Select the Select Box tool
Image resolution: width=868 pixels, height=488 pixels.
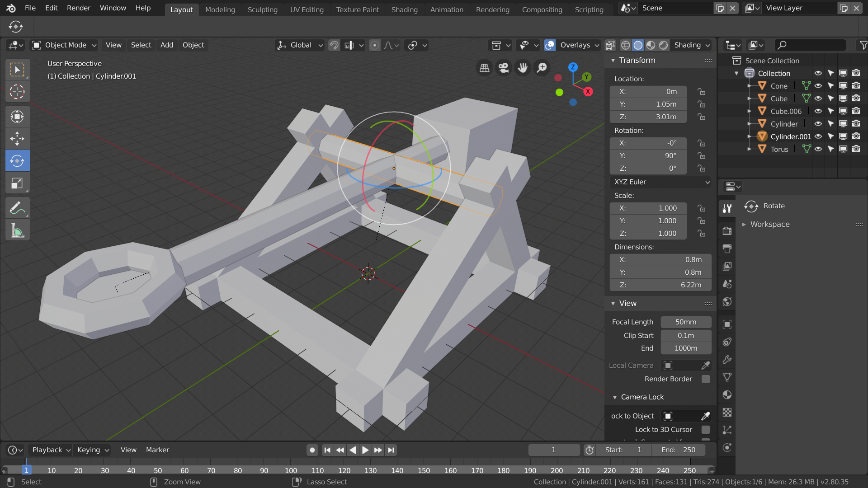(x=17, y=70)
